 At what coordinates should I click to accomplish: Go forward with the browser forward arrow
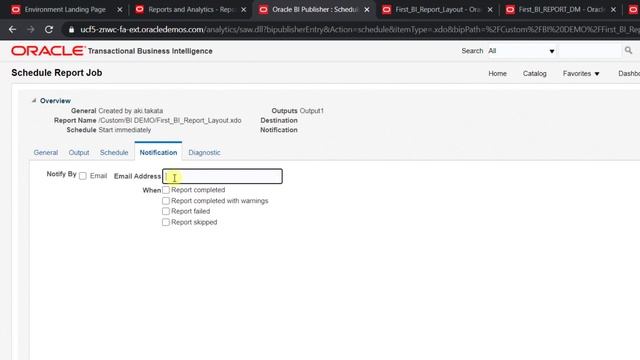(x=31, y=29)
